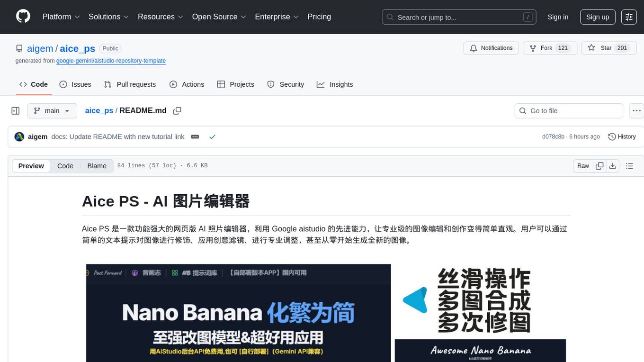Click the Sign in link

click(558, 17)
